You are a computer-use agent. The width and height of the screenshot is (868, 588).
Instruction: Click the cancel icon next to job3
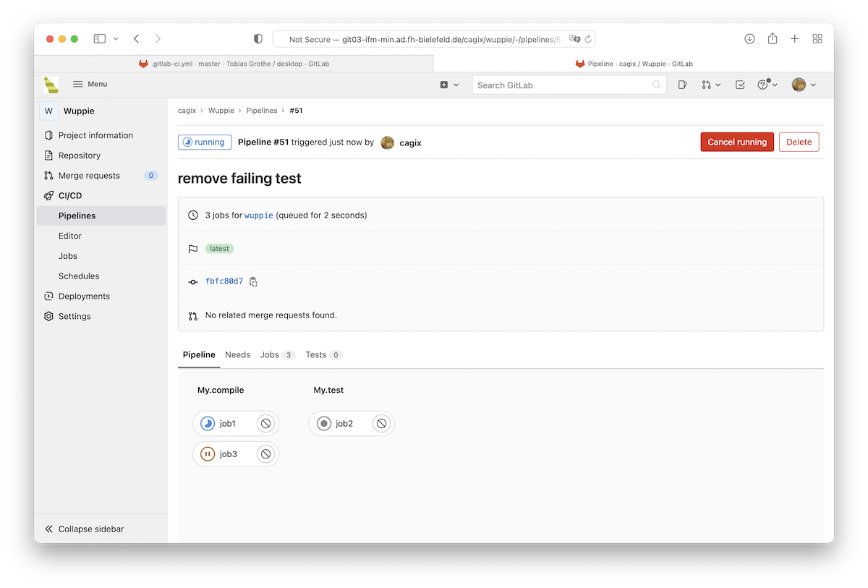(x=265, y=454)
